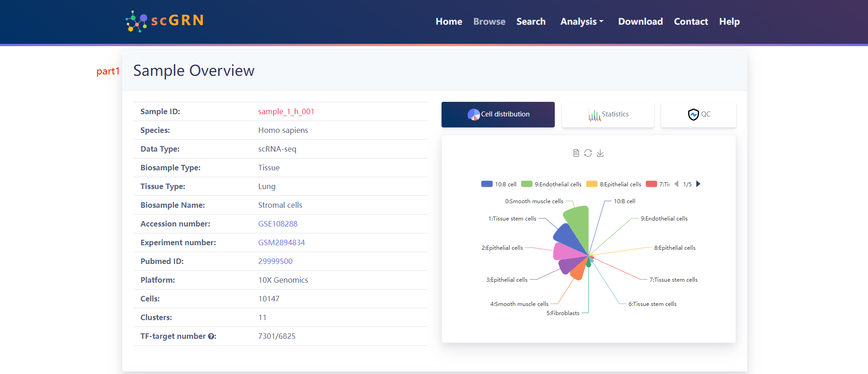Go to previous legend page arrow
This screenshot has width=868, height=374.
click(x=676, y=184)
